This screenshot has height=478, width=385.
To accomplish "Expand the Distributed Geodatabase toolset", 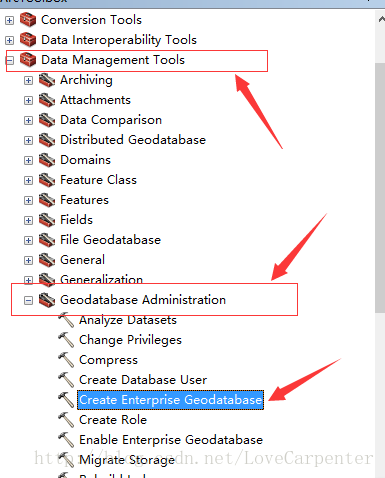I will pos(28,140).
